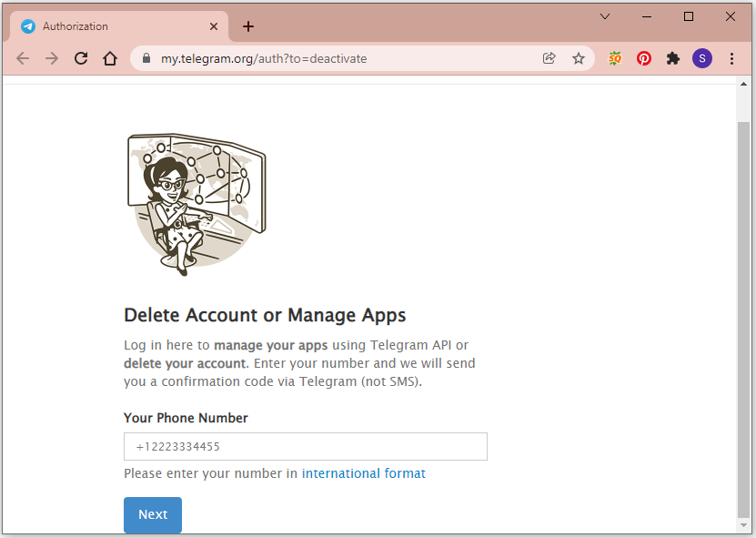This screenshot has height=538, width=756.
Task: Open the SQ extension icon
Action: pyautogui.click(x=615, y=58)
